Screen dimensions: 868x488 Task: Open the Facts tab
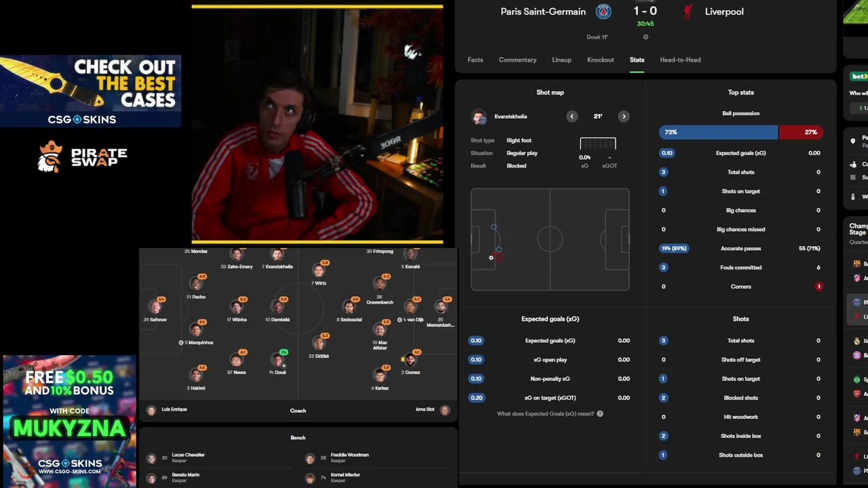click(x=475, y=60)
